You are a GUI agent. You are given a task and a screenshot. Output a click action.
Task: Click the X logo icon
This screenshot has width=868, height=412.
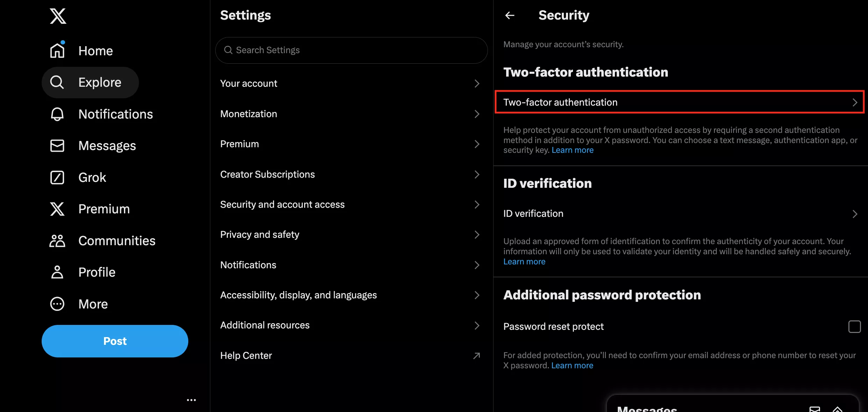click(x=58, y=16)
